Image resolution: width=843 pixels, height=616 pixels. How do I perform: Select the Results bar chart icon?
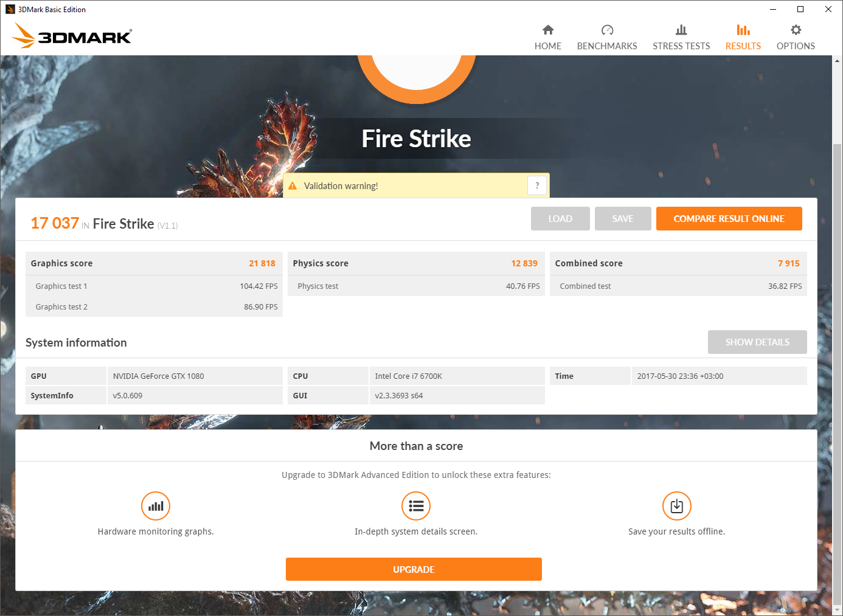pos(743,30)
